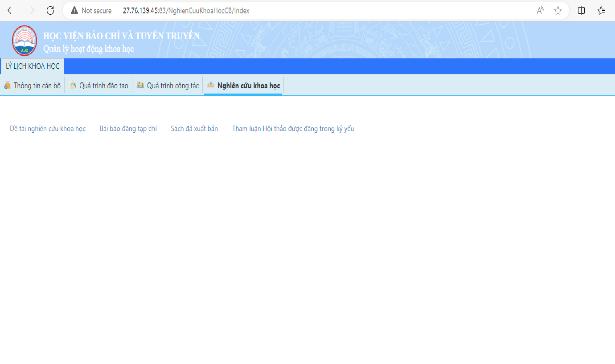Viewport: 615px width, 364px height.
Task: Click the academy AJC logo
Action: click(x=25, y=41)
